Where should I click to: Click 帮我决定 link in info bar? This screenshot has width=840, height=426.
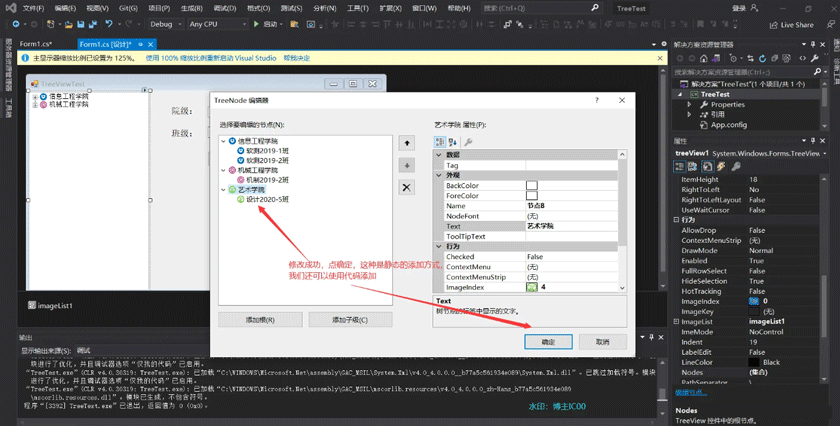point(297,58)
